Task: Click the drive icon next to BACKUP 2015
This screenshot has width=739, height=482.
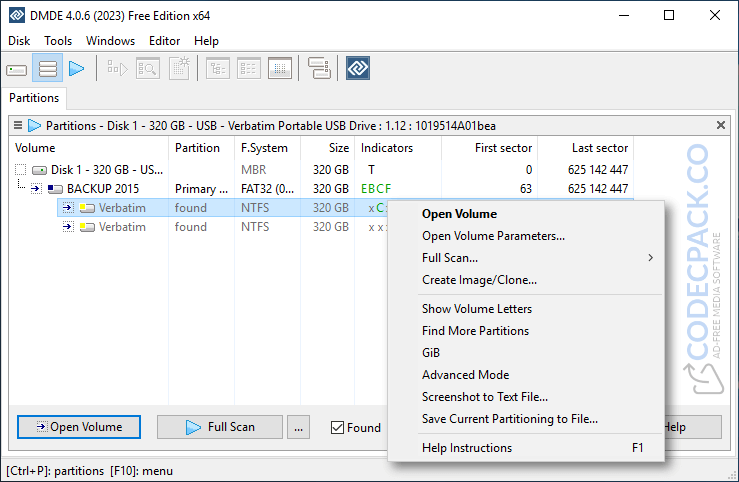Action: pyautogui.click(x=55, y=189)
